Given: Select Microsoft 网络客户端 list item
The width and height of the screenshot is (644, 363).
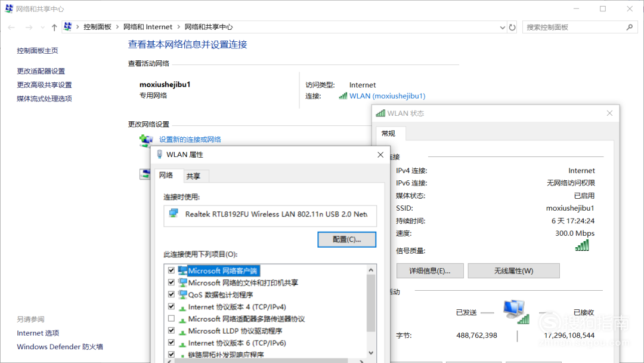Looking at the screenshot, I should pos(222,270).
